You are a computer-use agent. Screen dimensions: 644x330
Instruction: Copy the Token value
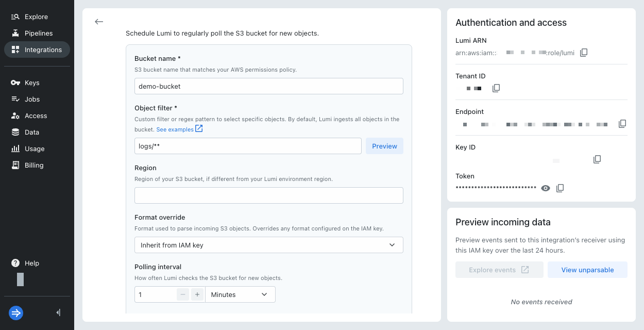pyautogui.click(x=560, y=188)
